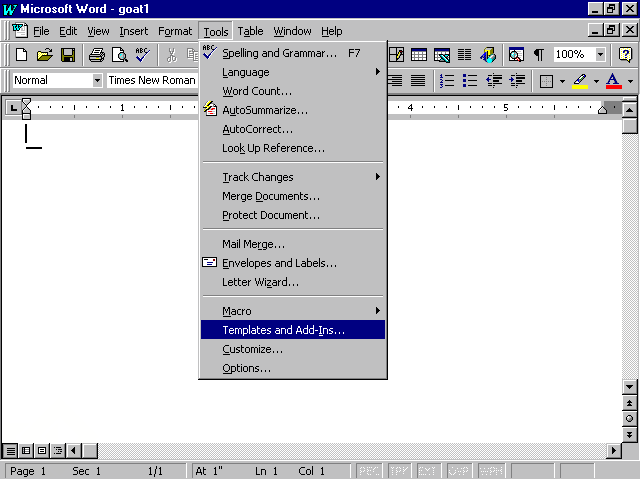Click the Print icon
The width and height of the screenshot is (640, 480).
point(97,54)
